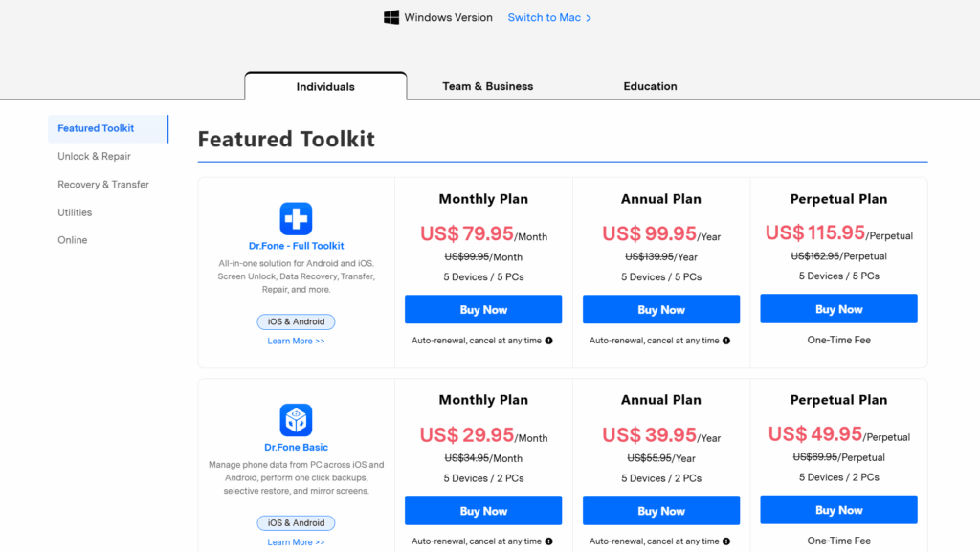The image size is (980, 552).
Task: Click Full Toolkit description starting 'All-in-one solution'
Action: (297, 276)
